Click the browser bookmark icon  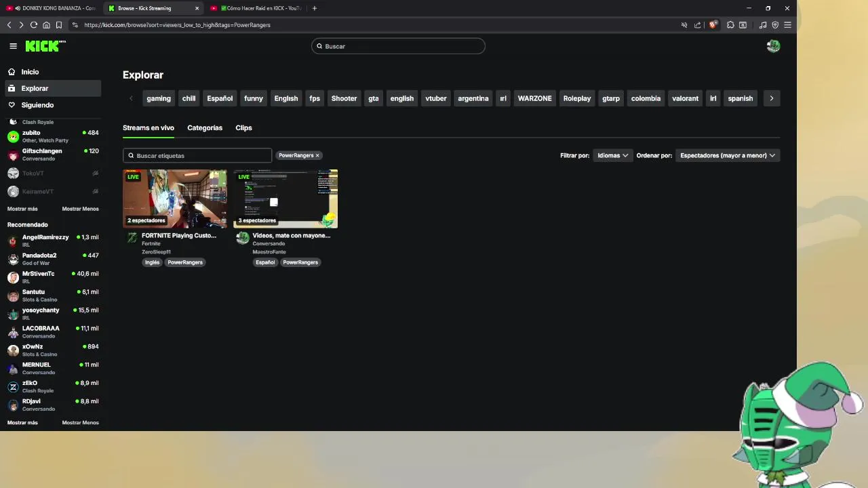pos(59,25)
